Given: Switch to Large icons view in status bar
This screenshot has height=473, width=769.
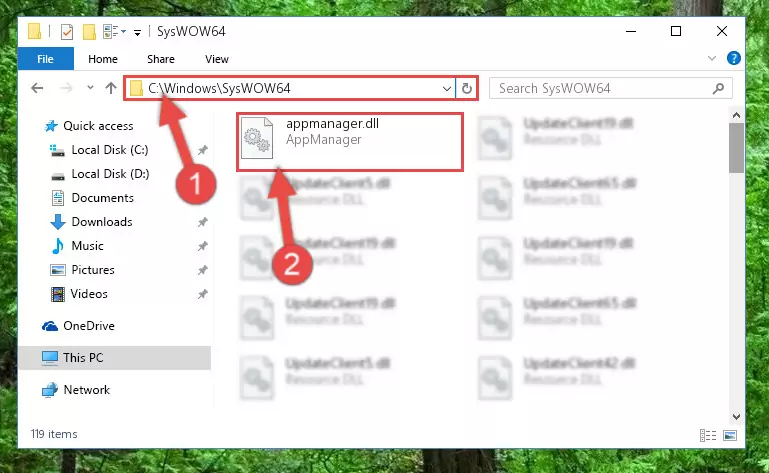Looking at the screenshot, I should point(730,435).
